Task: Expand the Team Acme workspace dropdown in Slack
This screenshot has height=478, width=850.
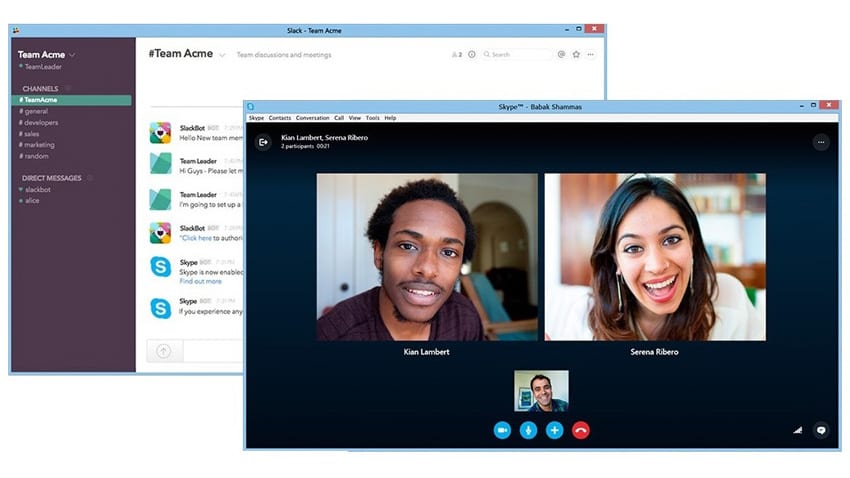Action: [72, 55]
